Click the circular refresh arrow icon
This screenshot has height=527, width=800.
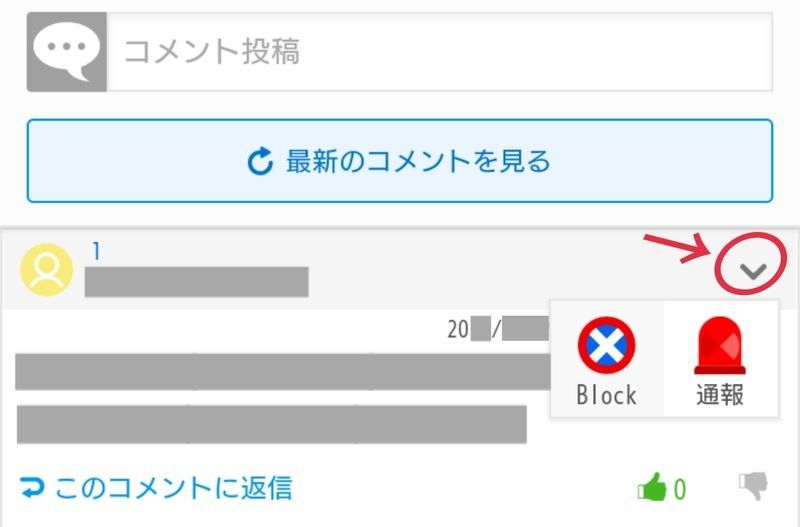coord(260,161)
